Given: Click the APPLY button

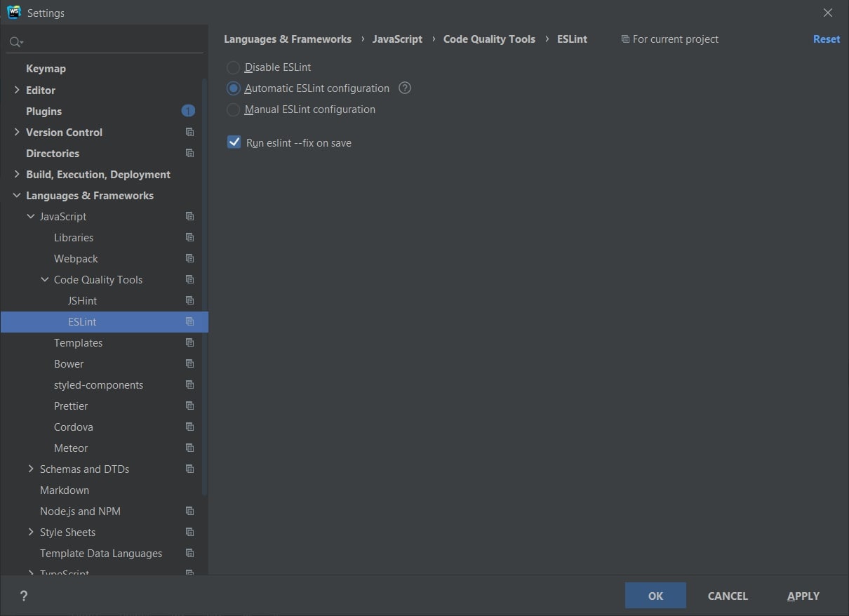Looking at the screenshot, I should click(x=803, y=596).
